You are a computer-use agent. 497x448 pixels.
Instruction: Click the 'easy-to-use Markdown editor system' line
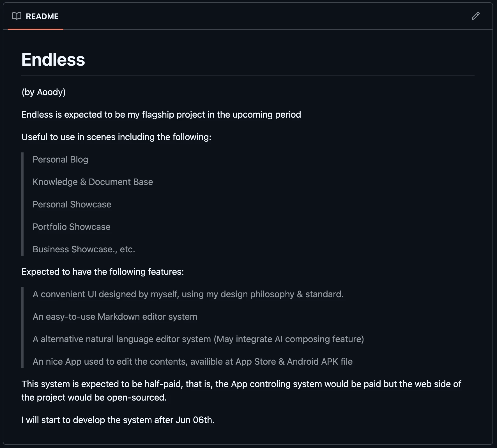(x=115, y=317)
